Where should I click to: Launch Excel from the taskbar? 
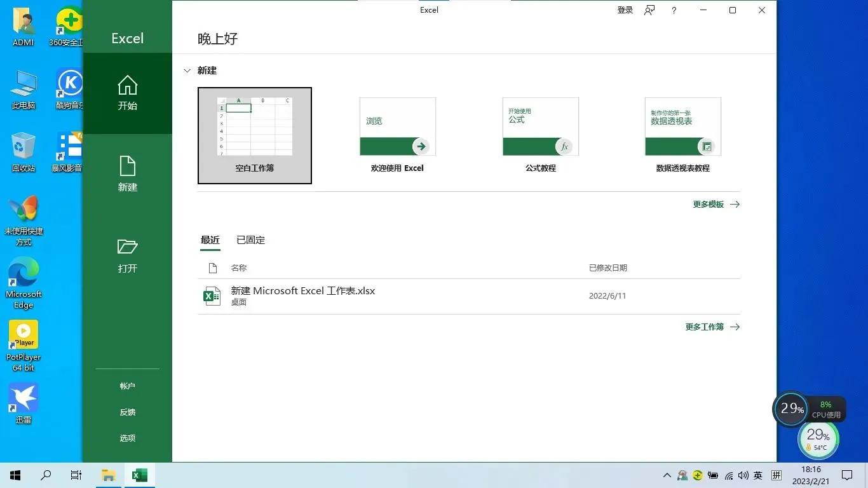click(x=139, y=475)
